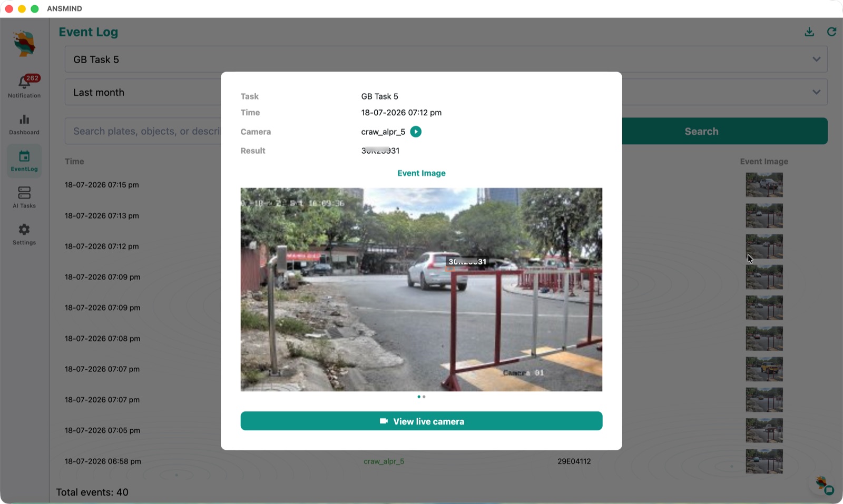Open the GB Task 5 task selector
This screenshot has height=504, width=843.
(446, 59)
